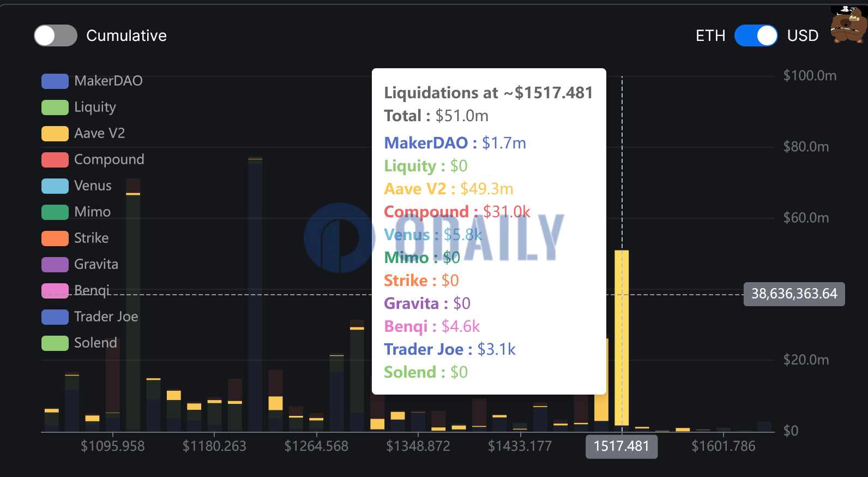Image resolution: width=868 pixels, height=477 pixels.
Task: Toggle Venus legend label
Action: (x=93, y=186)
